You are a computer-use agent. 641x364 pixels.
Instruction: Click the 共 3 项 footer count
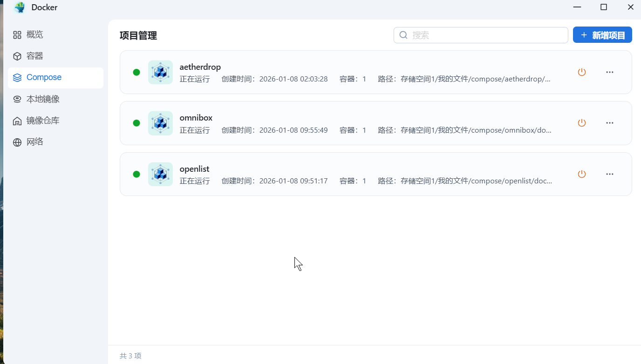tap(130, 356)
